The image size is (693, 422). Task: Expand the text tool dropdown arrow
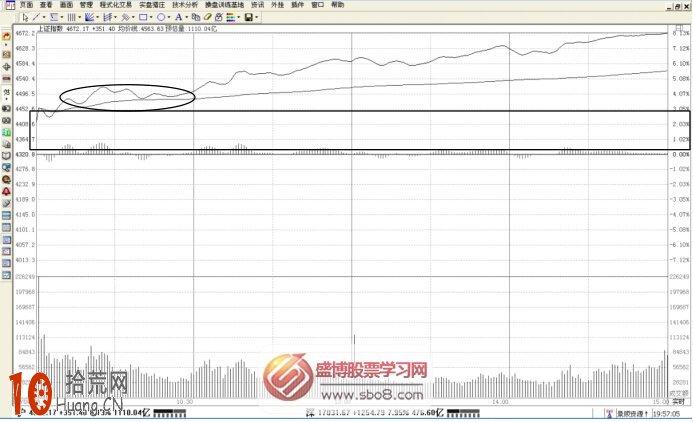point(187,17)
